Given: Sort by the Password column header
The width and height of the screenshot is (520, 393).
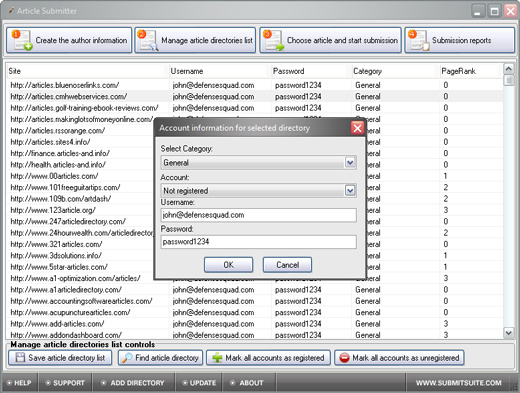Looking at the screenshot, I should 311,71.
